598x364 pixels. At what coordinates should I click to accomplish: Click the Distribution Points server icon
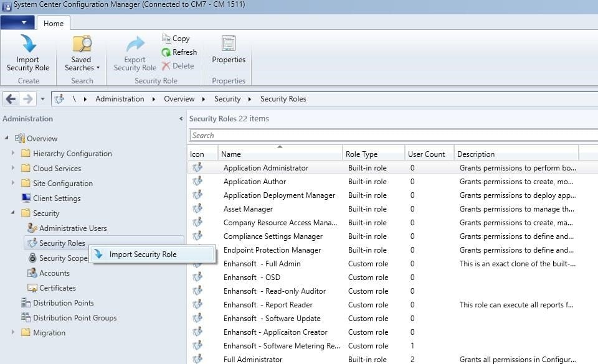click(x=26, y=302)
